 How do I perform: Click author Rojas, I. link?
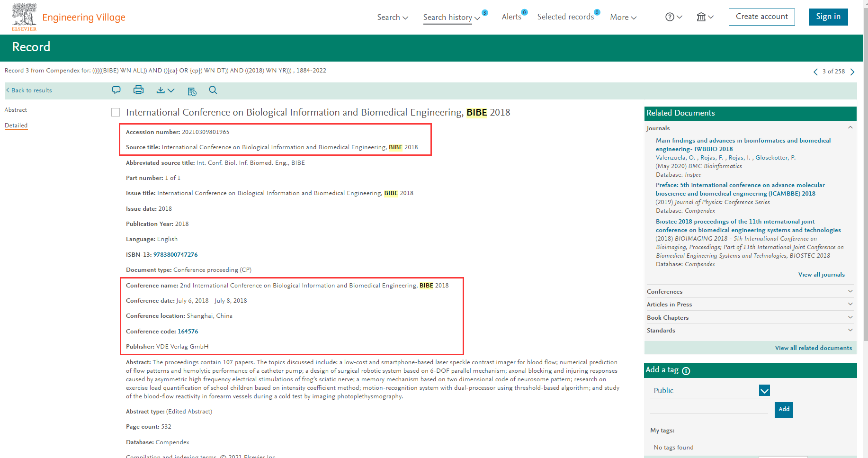click(x=739, y=158)
